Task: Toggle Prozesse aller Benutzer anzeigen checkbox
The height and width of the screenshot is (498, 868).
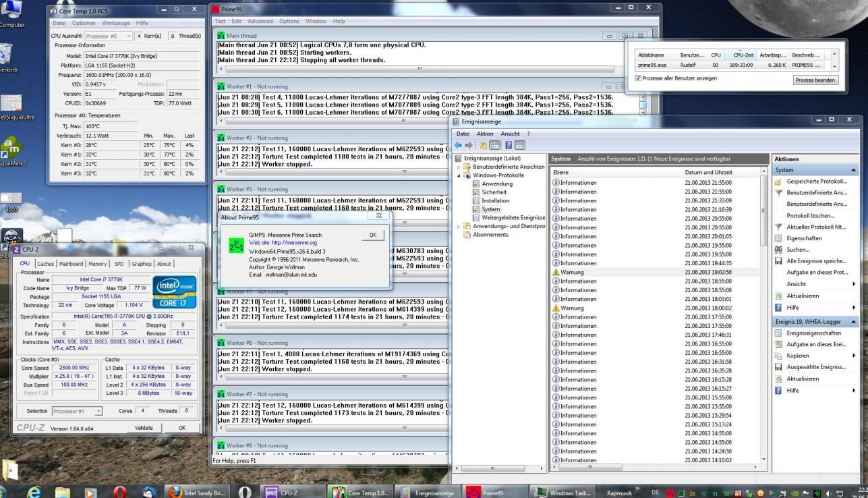Action: 639,78
